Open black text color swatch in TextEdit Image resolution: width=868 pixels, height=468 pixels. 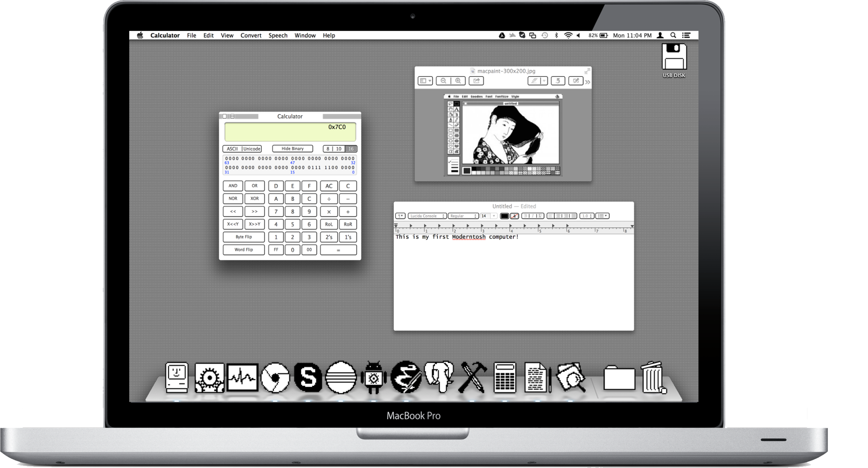coord(504,216)
